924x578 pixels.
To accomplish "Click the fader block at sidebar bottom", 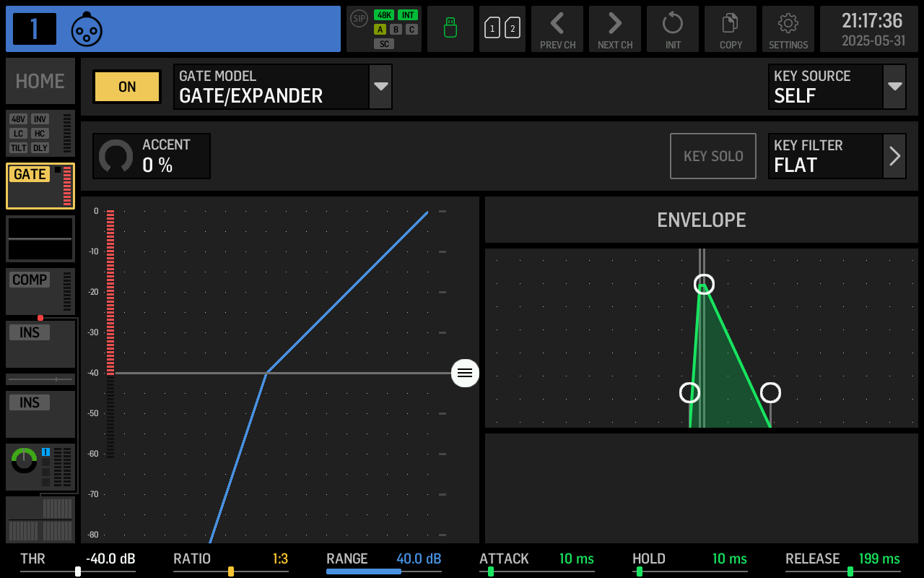I will coord(40,519).
